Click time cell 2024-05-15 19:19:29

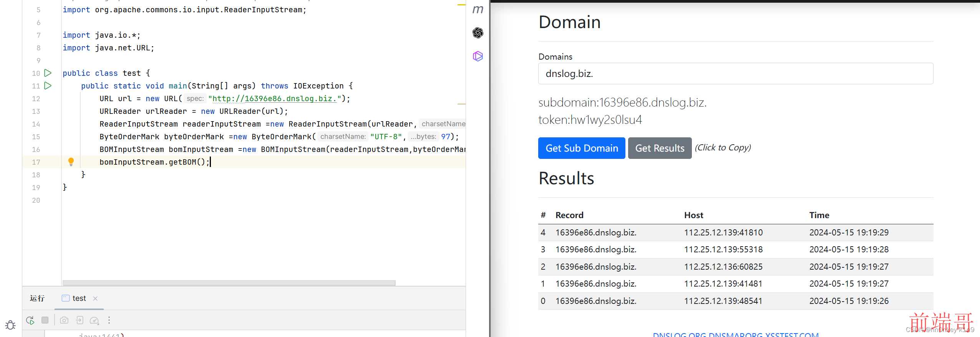(x=849, y=232)
